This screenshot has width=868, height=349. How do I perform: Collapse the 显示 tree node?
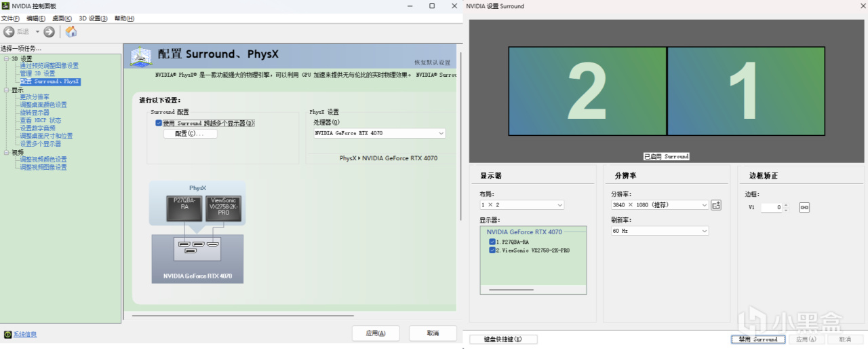[x=6, y=90]
